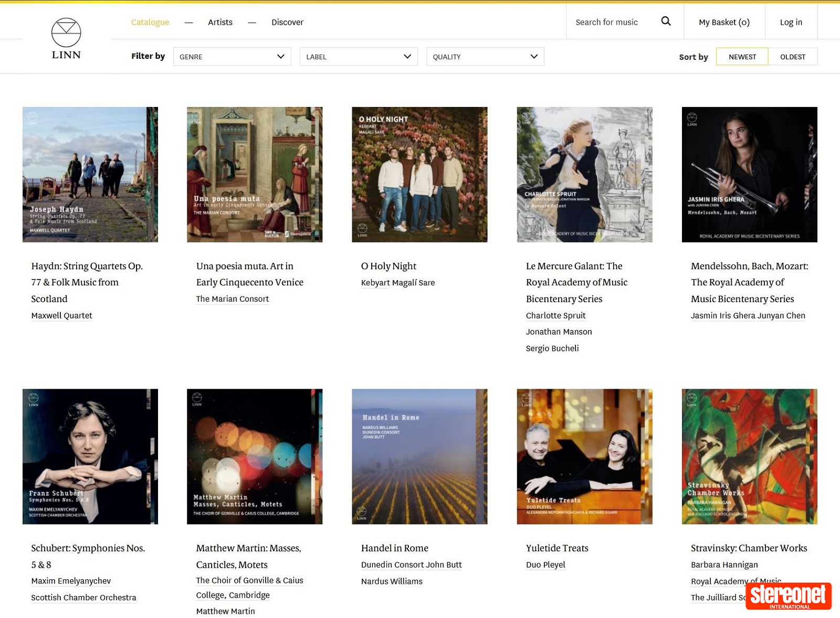This screenshot has width=840, height=618.
Task: Click the Maxwell Quartet artist link
Action: [61, 315]
